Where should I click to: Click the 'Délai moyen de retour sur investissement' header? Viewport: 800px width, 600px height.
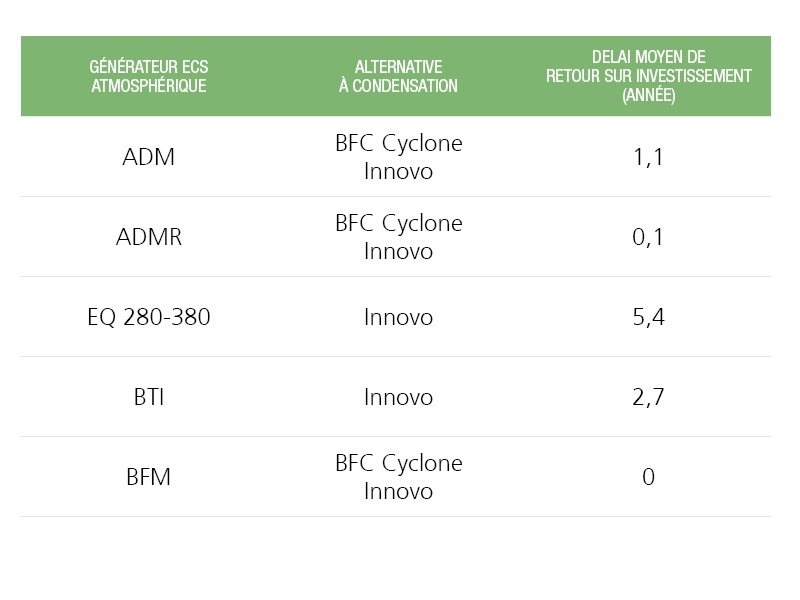(x=648, y=76)
